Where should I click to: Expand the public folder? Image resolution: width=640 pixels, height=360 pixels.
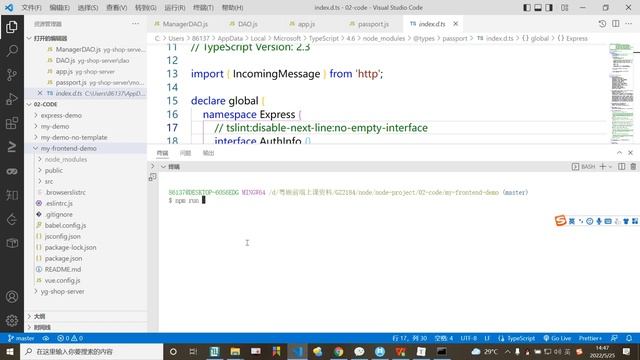click(53, 171)
